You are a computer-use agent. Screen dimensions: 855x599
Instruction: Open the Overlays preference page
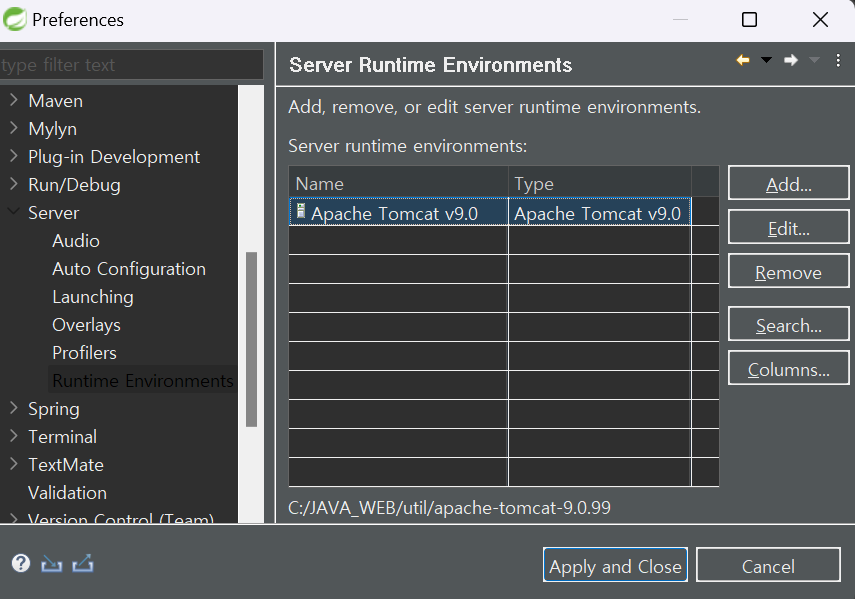[86, 325]
